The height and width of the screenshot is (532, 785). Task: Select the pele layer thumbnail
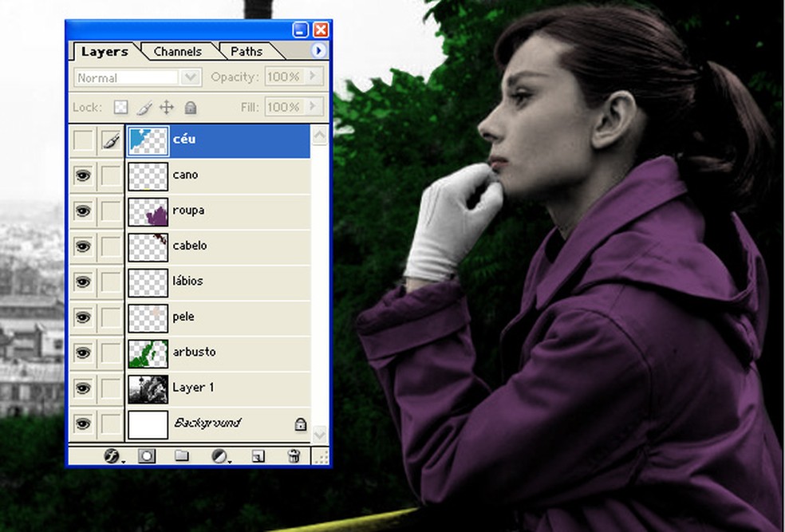[x=148, y=318]
